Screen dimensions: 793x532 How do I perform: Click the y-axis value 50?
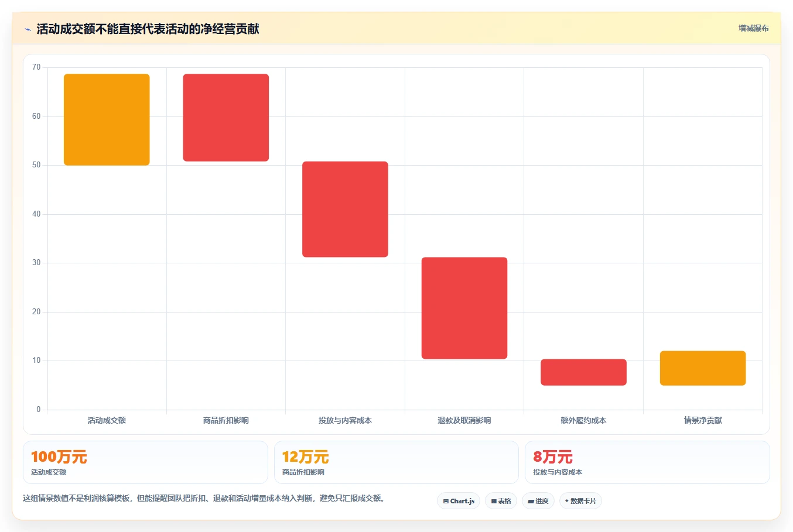36,165
